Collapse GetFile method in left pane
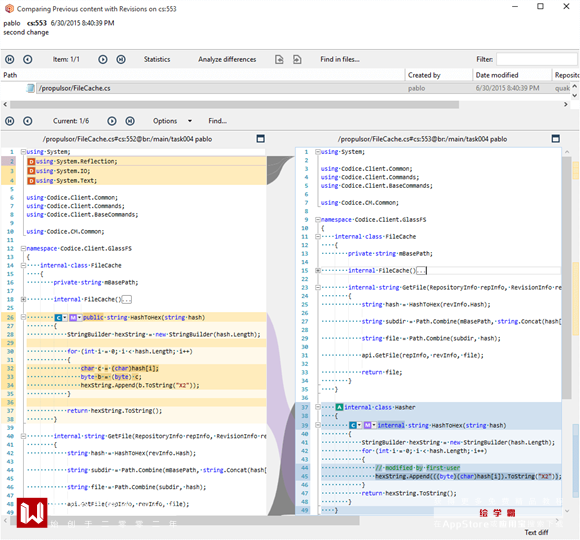The width and height of the screenshot is (580, 540). [x=23, y=436]
